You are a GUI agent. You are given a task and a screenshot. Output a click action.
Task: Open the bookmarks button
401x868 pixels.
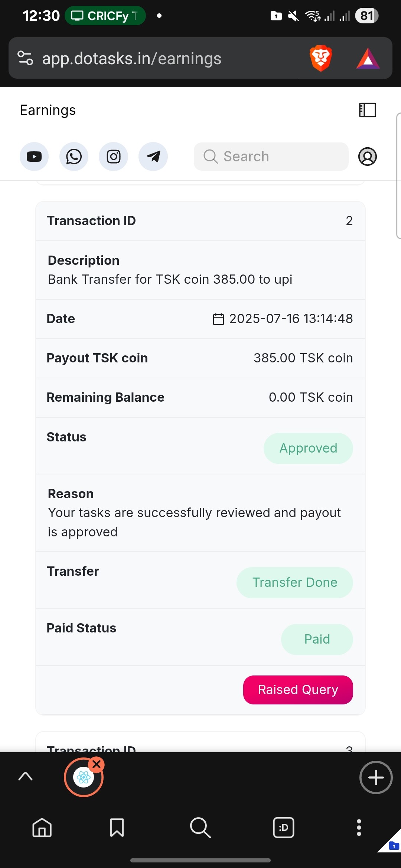click(x=117, y=828)
